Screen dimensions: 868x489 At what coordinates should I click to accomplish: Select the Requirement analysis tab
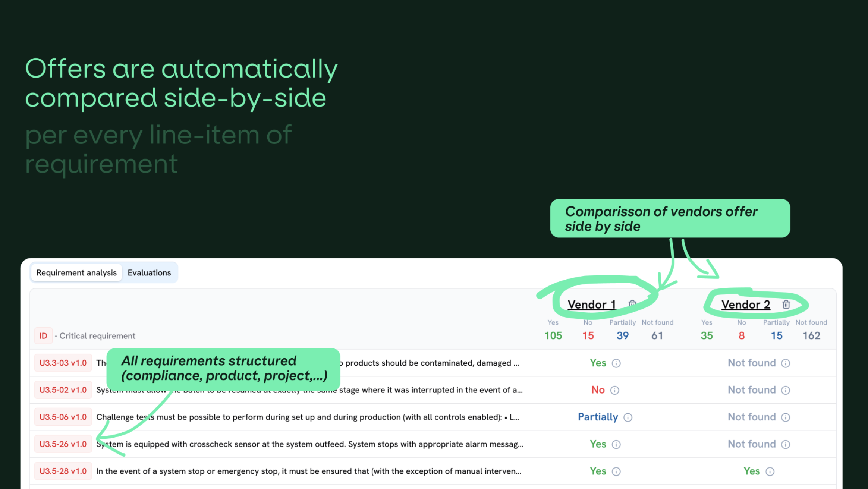point(76,273)
